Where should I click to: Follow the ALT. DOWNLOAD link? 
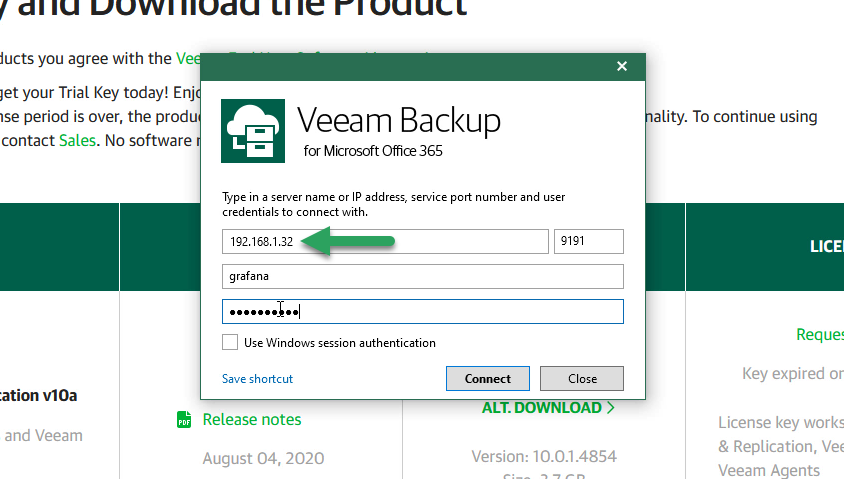point(541,408)
